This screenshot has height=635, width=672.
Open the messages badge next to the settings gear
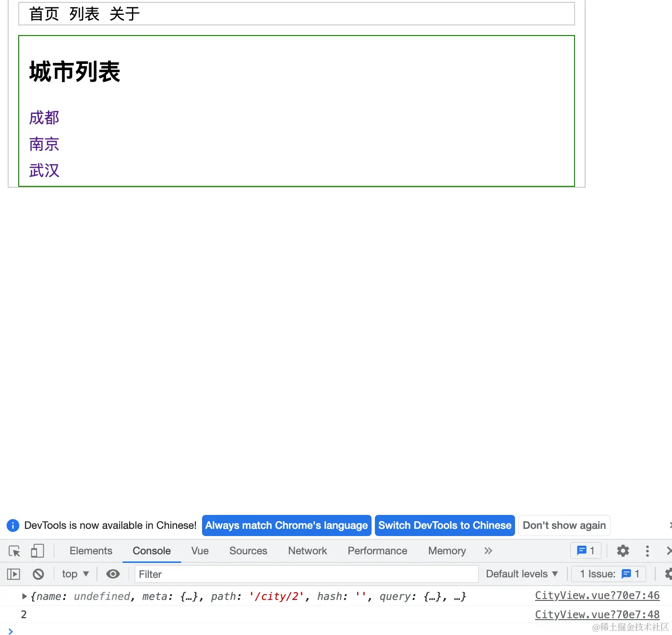point(586,550)
